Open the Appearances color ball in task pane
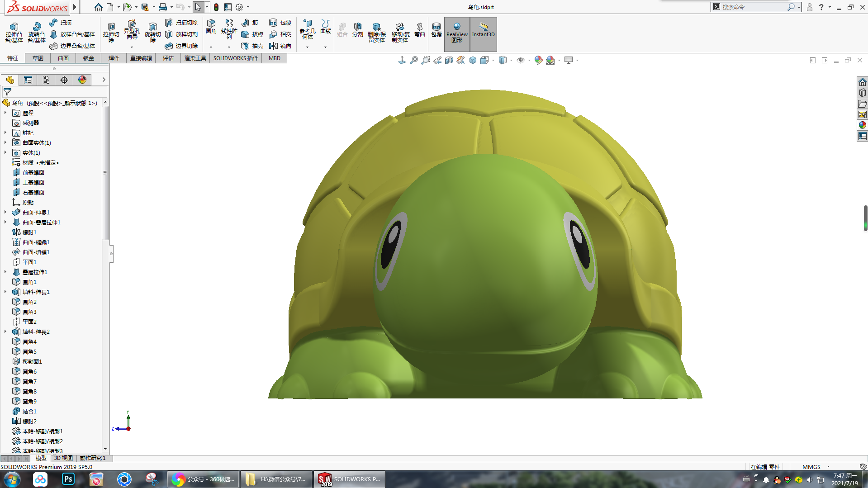The image size is (868, 488). click(x=862, y=125)
